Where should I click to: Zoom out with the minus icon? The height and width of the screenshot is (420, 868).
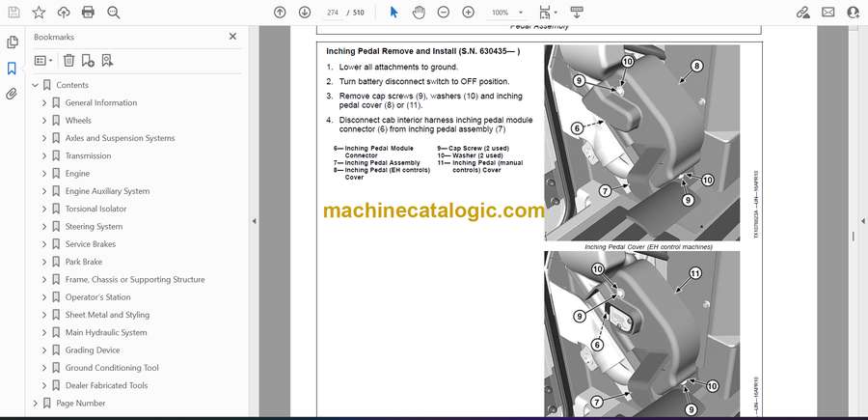[444, 13]
